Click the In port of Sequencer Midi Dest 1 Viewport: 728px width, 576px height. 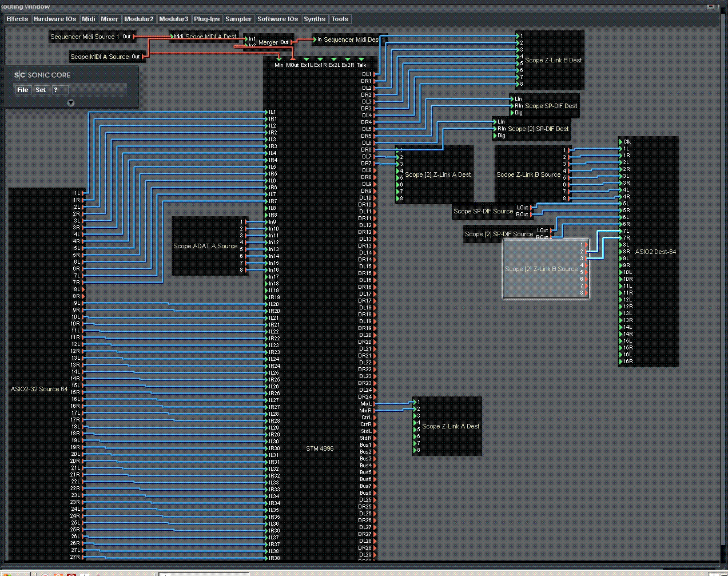pos(315,39)
